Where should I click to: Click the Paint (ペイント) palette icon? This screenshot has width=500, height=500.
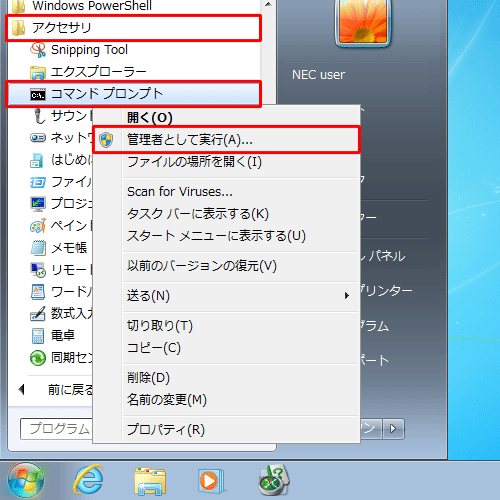tap(38, 226)
